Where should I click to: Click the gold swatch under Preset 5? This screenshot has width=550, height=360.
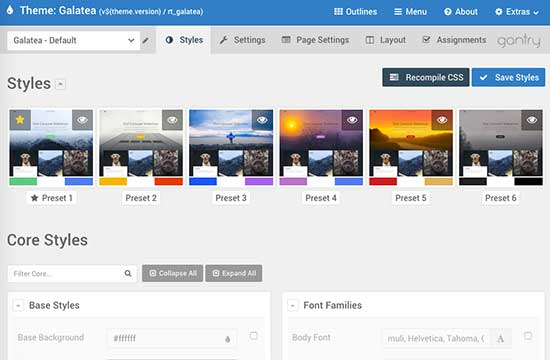(438, 181)
